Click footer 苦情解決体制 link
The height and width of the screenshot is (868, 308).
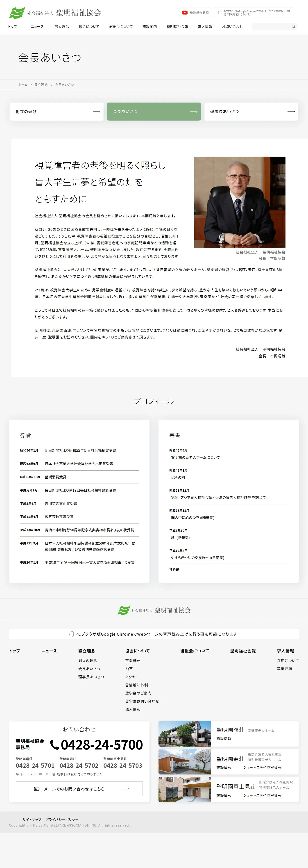(x=137, y=685)
